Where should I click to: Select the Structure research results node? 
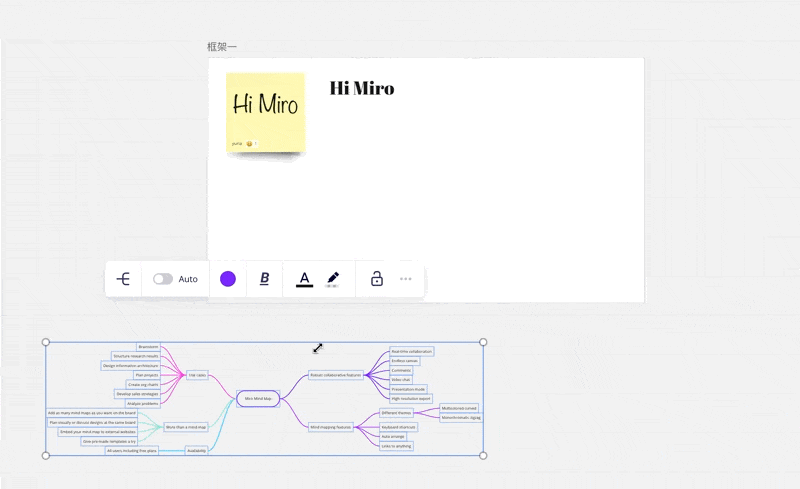[x=136, y=356]
